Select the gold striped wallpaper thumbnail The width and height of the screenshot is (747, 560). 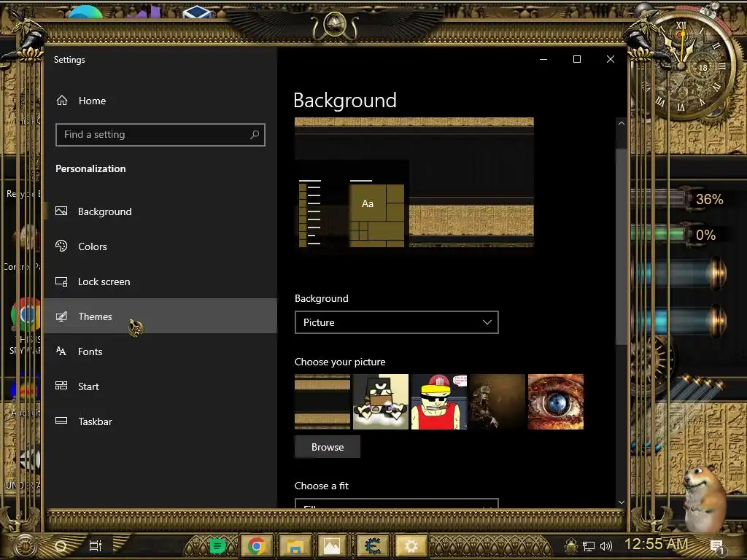[322, 402]
